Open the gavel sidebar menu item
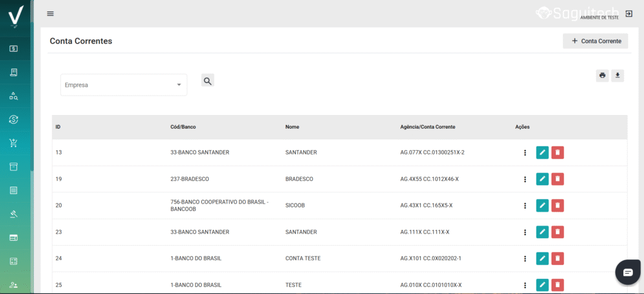Image resolution: width=644 pixels, height=294 pixels. 14,214
